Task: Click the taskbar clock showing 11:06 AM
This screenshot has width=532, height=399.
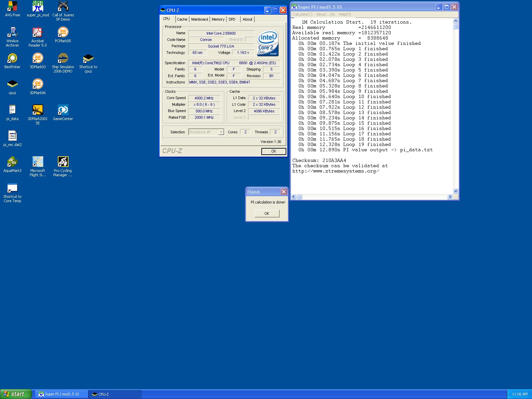Action: coord(520,394)
